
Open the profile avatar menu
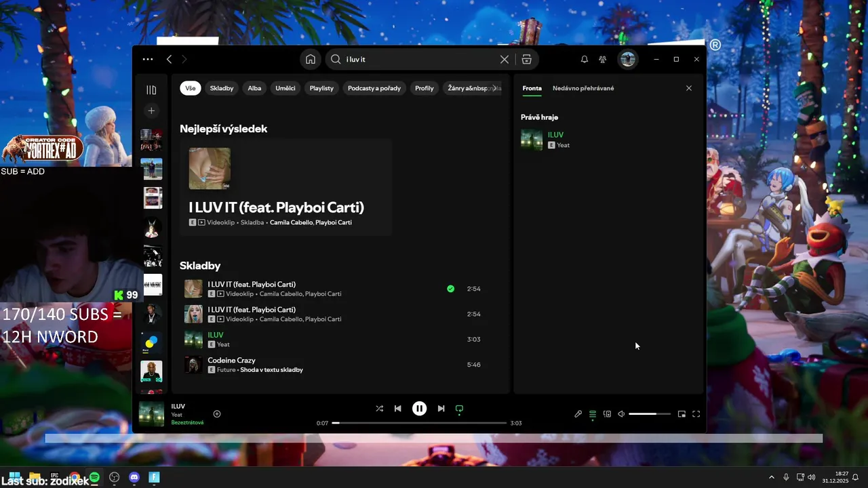click(627, 60)
